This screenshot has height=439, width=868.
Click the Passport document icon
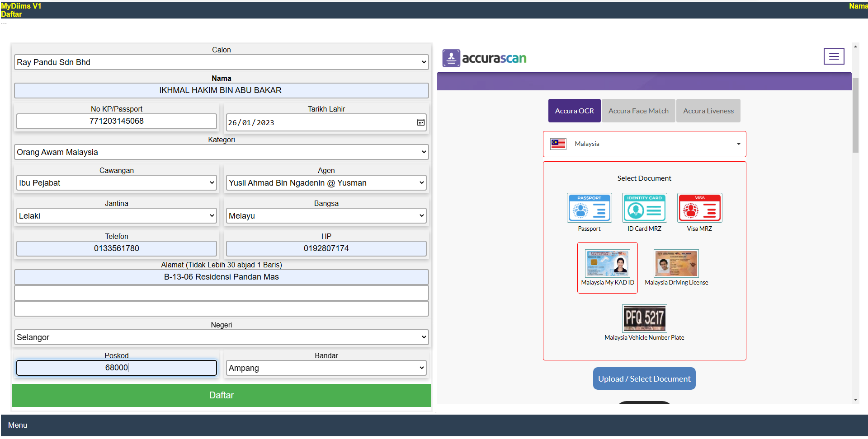pos(589,208)
